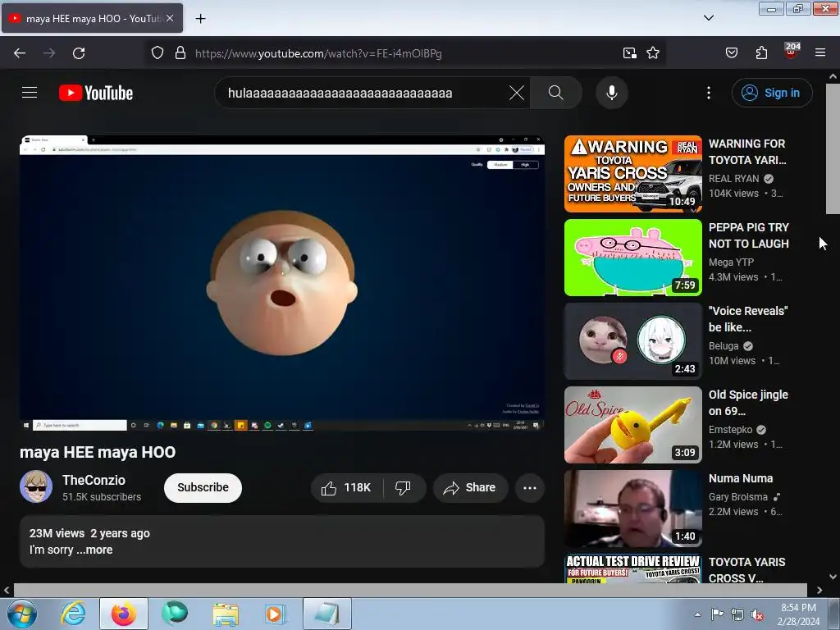Close the maya HEE maya HOO tab
This screenshot has height=630, width=840.
pos(170,18)
